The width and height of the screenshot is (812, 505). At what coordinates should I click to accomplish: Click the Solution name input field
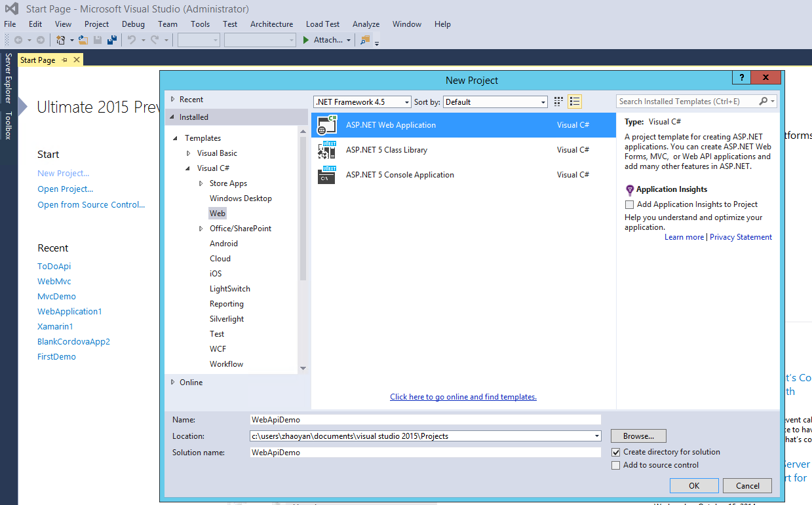pyautogui.click(x=425, y=453)
